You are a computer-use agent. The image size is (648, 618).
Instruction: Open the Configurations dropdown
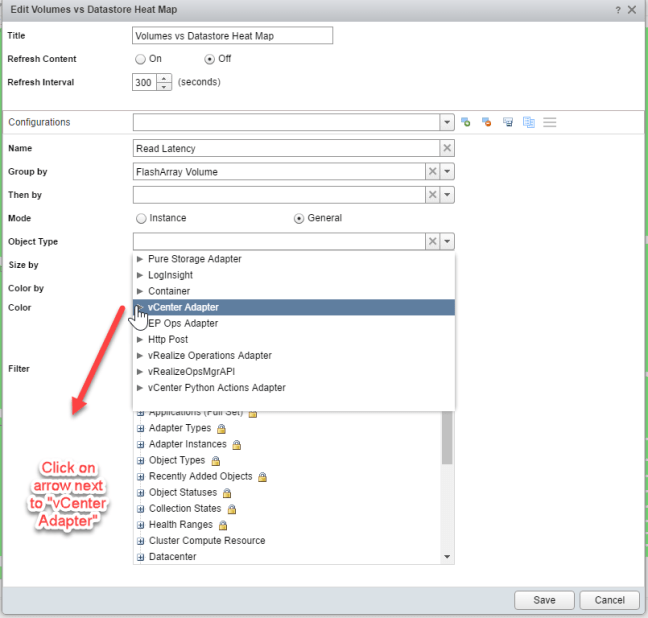[447, 122]
